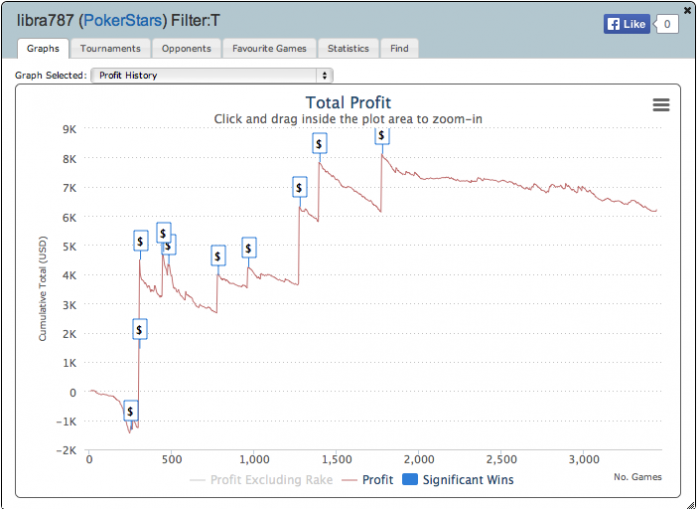Click the significant win marker below -1K dip
The width and height of the screenshot is (700, 509).
click(130, 411)
